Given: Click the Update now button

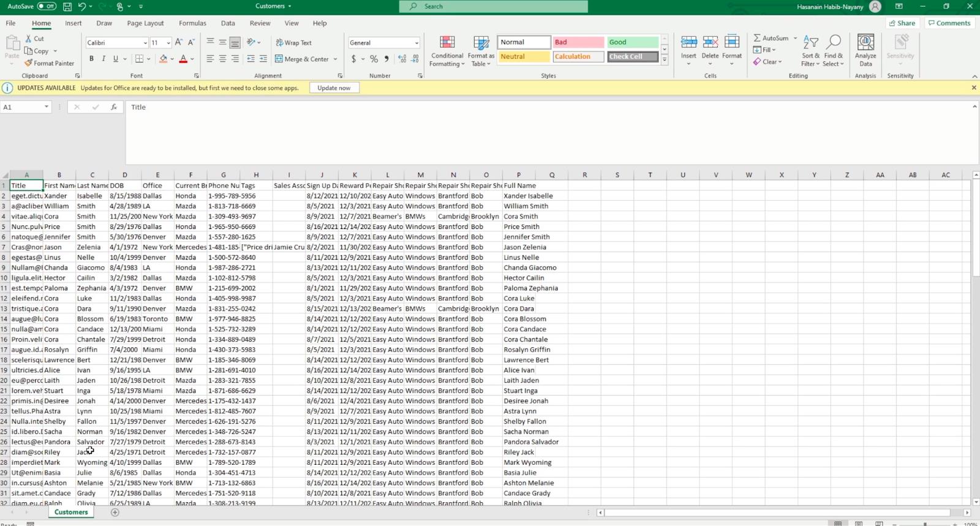Looking at the screenshot, I should (x=334, y=88).
